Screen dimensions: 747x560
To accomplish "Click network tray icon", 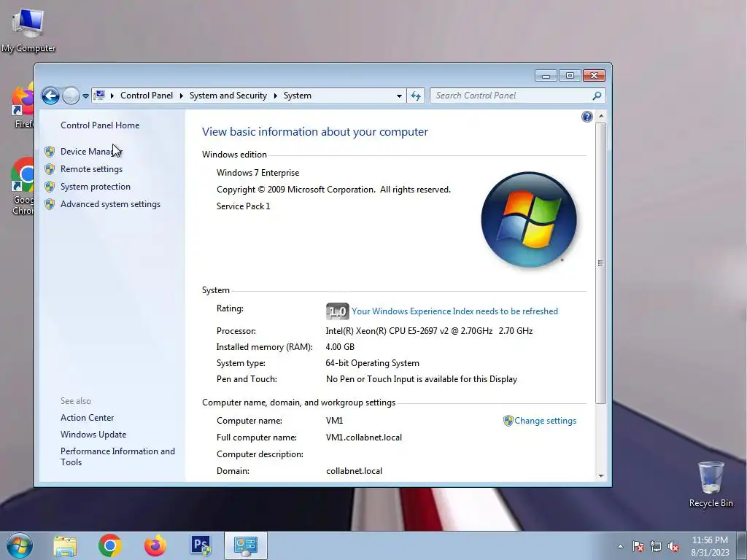I will point(656,546).
